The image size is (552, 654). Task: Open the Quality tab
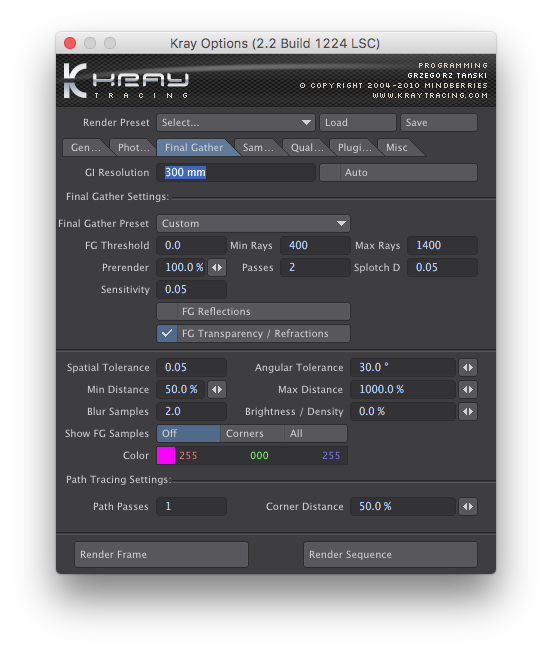tap(307, 148)
